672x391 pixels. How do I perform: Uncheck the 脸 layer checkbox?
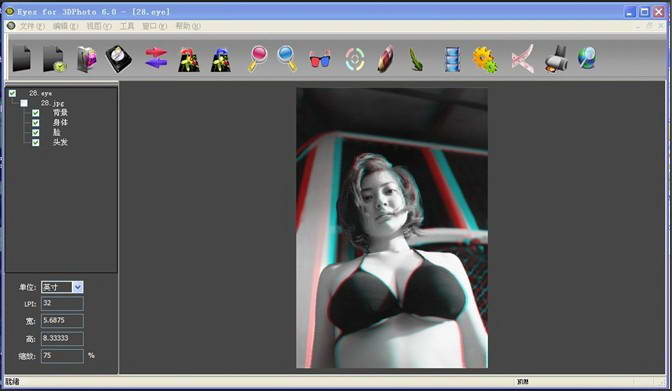tap(36, 132)
